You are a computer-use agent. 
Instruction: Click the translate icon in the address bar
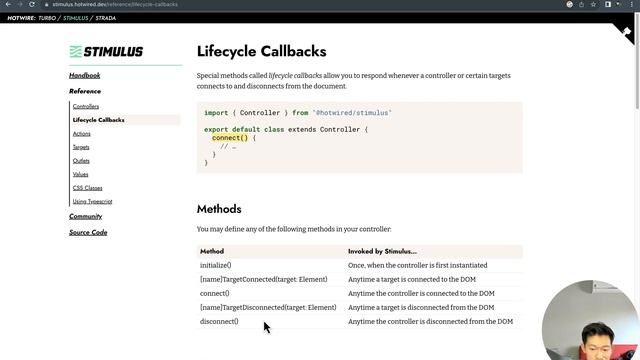coord(569,4)
